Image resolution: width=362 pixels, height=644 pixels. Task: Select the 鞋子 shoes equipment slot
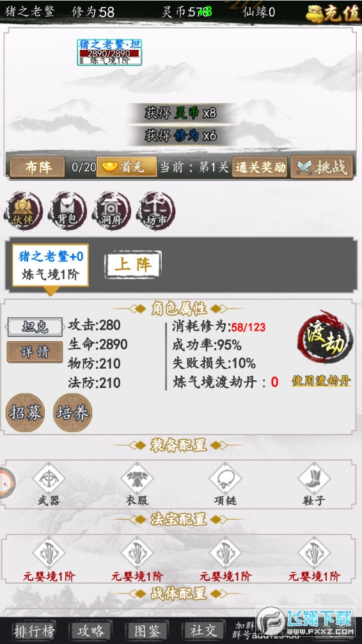click(x=314, y=484)
